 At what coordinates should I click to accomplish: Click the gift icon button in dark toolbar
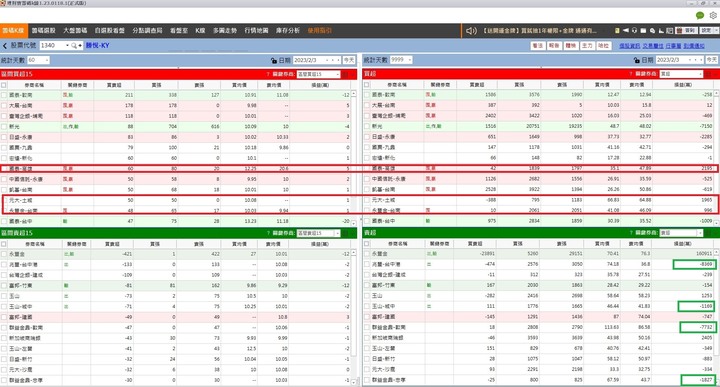click(686, 30)
